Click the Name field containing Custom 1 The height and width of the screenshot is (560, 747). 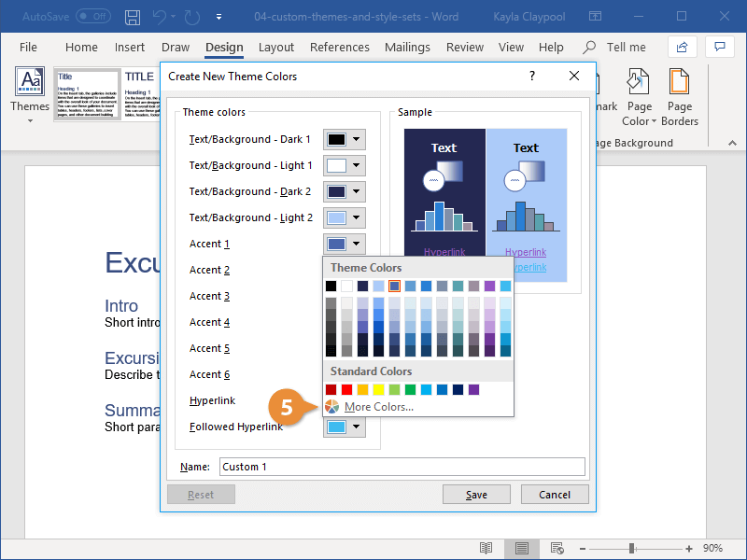click(x=402, y=467)
